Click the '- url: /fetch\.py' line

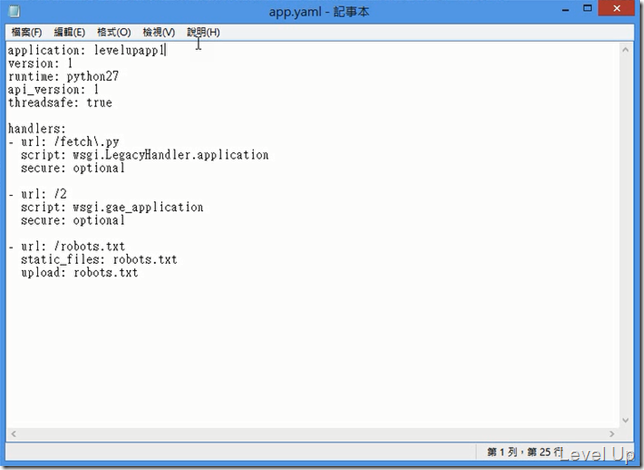coord(64,142)
